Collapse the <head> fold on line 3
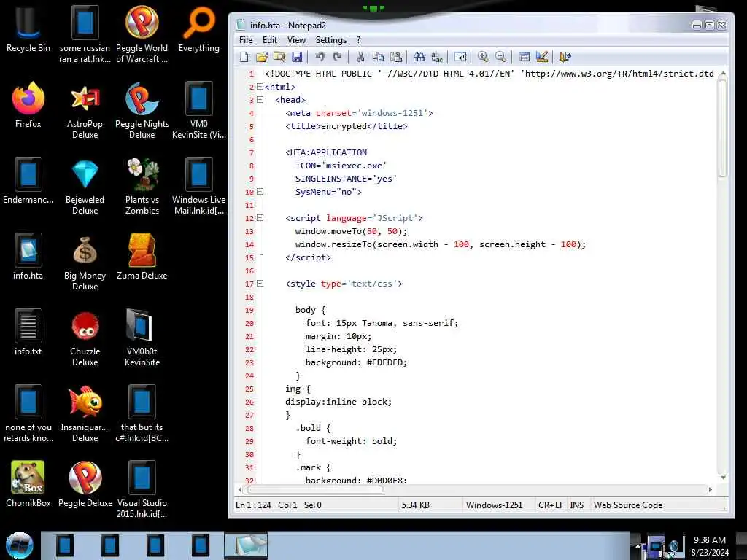The width and height of the screenshot is (747, 560). tap(260, 100)
